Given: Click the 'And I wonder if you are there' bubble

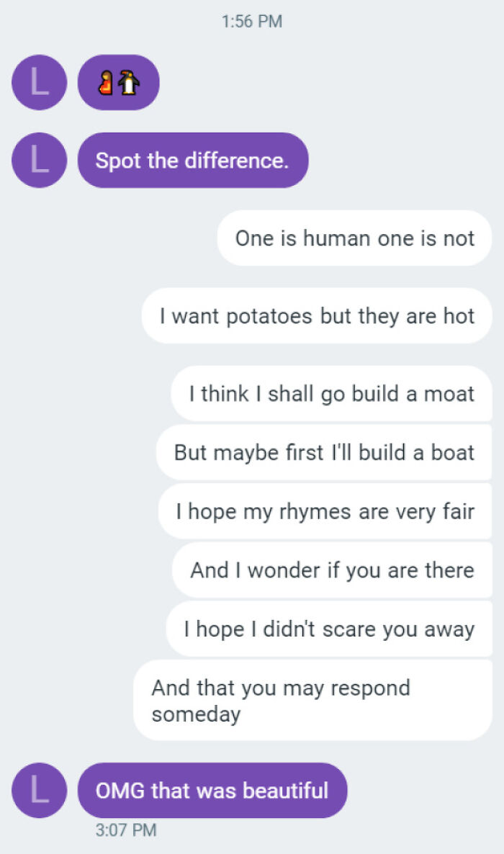Looking at the screenshot, I should (x=331, y=570).
